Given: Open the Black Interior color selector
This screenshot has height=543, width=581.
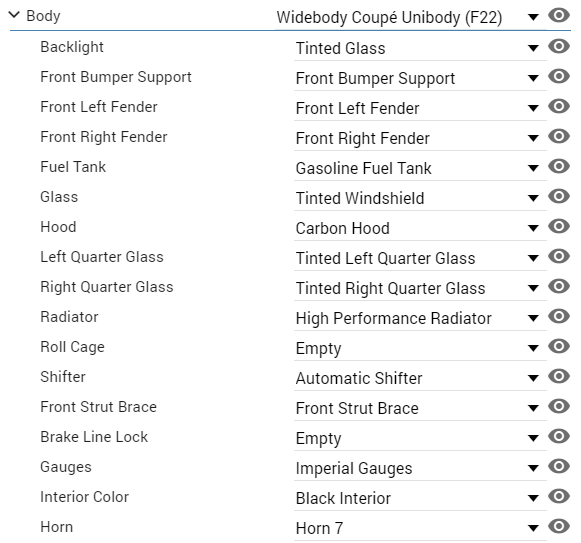Looking at the screenshot, I should 420,498.
